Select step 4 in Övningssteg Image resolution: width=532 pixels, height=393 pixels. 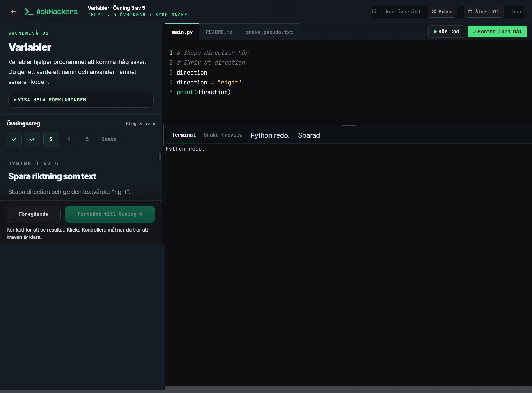[x=69, y=139]
